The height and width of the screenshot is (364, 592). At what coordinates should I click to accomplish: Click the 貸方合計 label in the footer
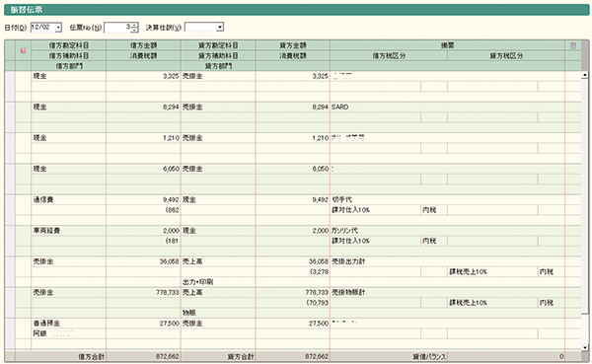point(241,356)
